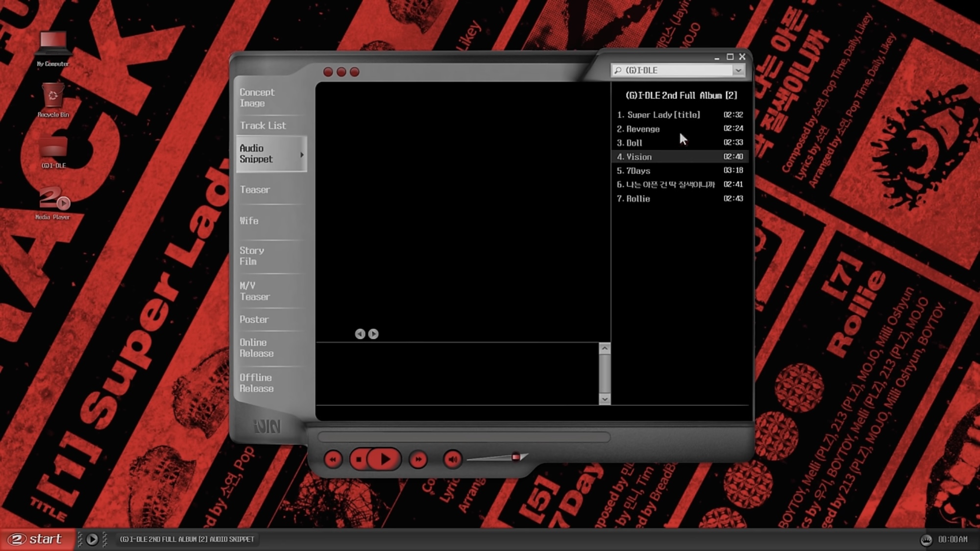Expand the (G)I-DLE dropdown arrow
980x551 pixels.
coord(738,71)
